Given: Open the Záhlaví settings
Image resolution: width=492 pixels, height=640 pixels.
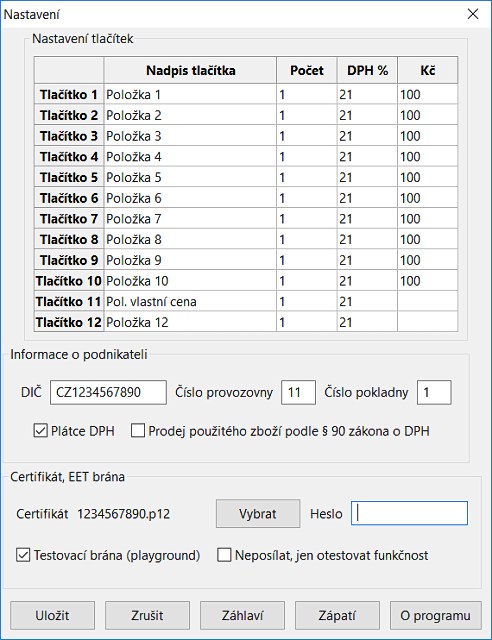Looking at the screenshot, I should pyautogui.click(x=243, y=615).
